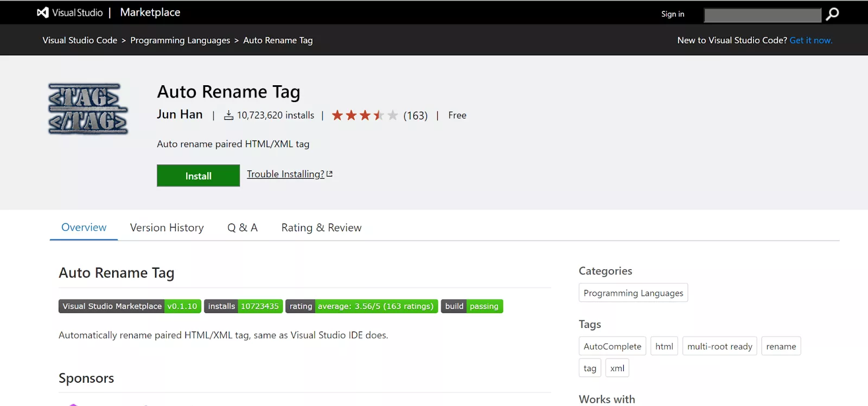Open the Q & A tab
This screenshot has height=406, width=868.
coord(242,228)
